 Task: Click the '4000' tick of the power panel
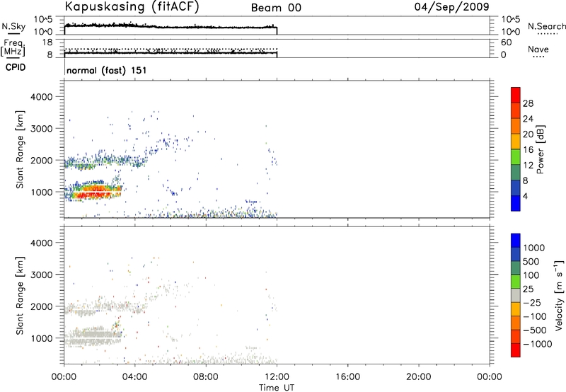42,97
